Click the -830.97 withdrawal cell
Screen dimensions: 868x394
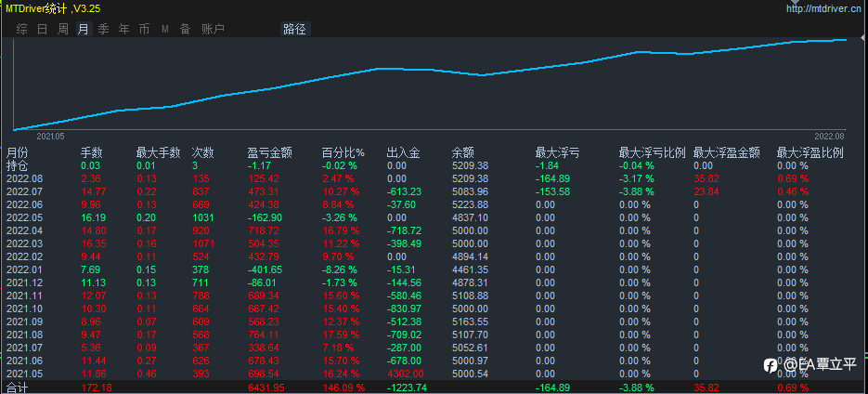pos(404,309)
